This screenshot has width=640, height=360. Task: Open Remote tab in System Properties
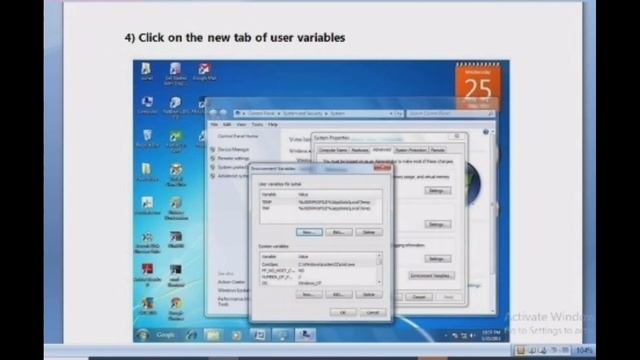coord(438,150)
